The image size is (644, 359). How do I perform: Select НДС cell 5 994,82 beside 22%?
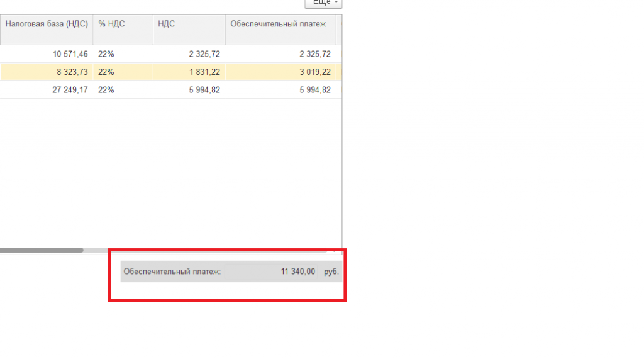189,90
